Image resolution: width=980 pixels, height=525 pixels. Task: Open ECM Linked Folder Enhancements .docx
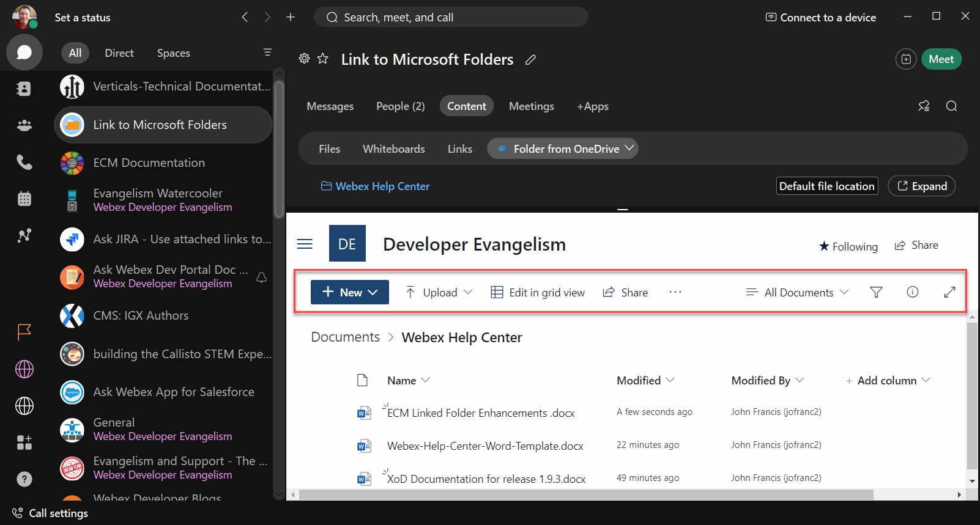tap(481, 413)
